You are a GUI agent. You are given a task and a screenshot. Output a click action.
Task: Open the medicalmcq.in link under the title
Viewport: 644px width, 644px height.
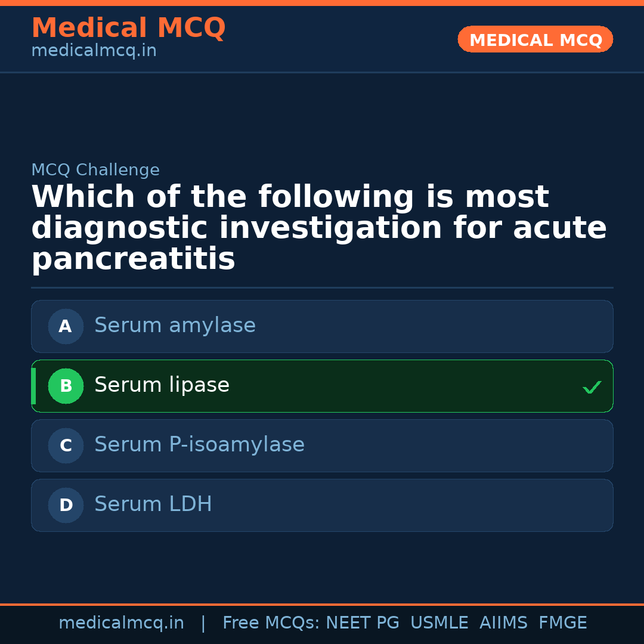point(94,51)
